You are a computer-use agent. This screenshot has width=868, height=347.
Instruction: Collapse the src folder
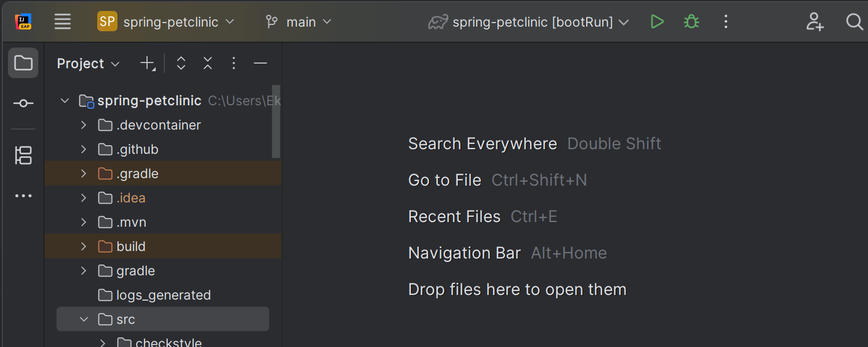(x=83, y=319)
